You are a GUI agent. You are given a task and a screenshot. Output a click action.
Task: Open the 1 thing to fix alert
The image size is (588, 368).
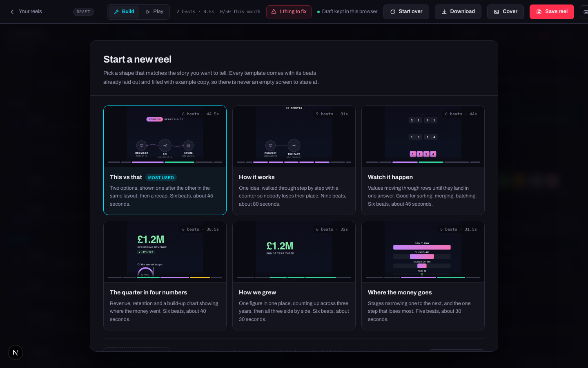[289, 12]
